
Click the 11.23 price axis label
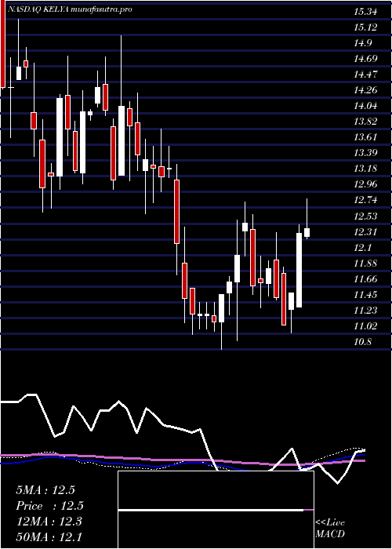[x=365, y=311]
